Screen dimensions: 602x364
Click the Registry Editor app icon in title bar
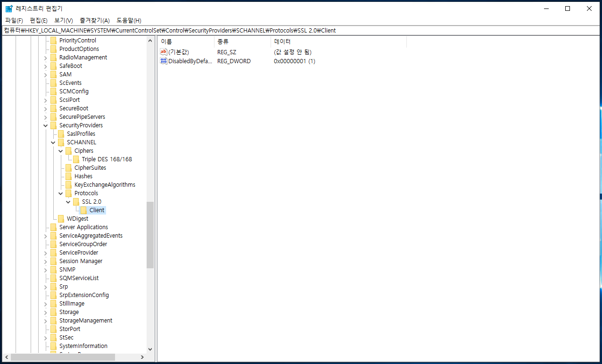click(8, 8)
